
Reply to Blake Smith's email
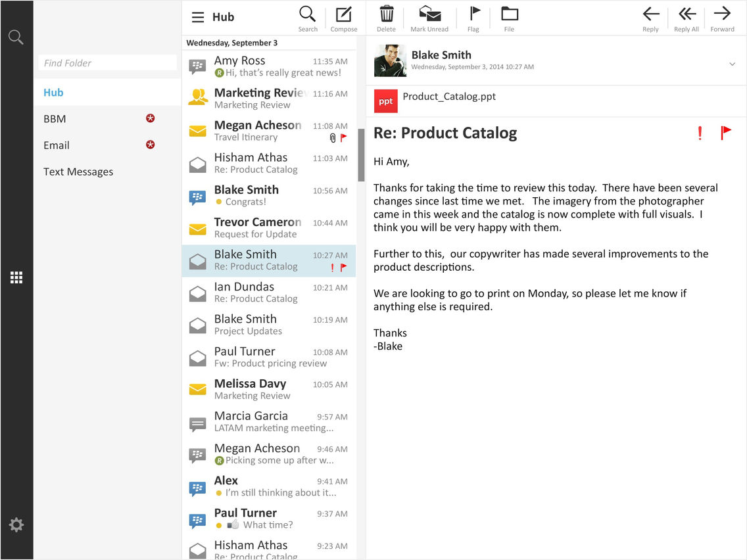[x=651, y=18]
